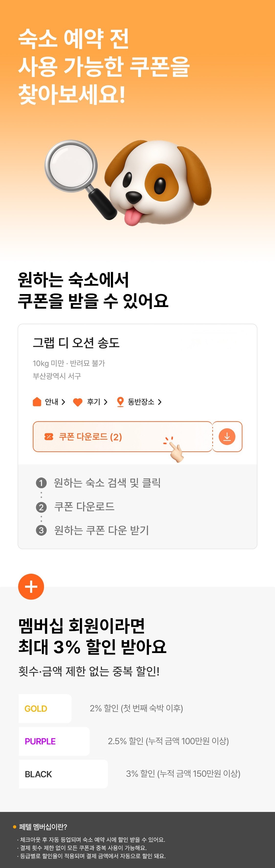Click step 1 number circle badge
Viewport: 275px width, 868px height.
[x=41, y=483]
